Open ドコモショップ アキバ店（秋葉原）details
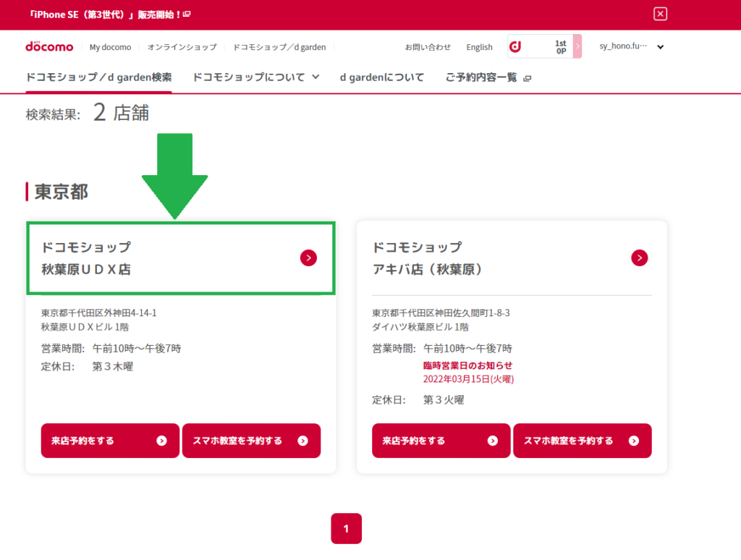Image resolution: width=741 pixels, height=560 pixels. (x=512, y=258)
